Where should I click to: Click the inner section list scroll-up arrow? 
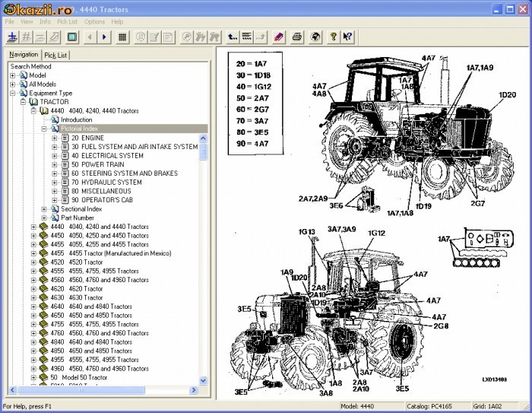click(x=203, y=138)
